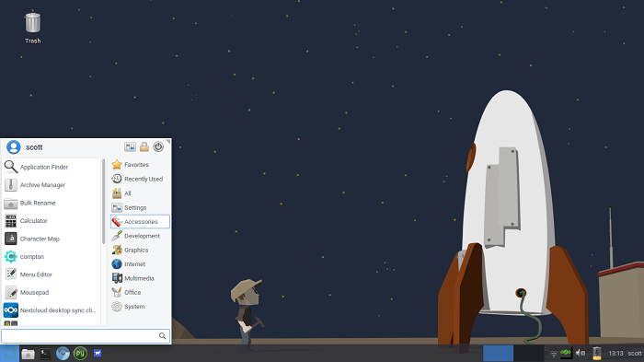Open the Graphics category
Image resolution: width=644 pixels, height=362 pixels.
140,251
